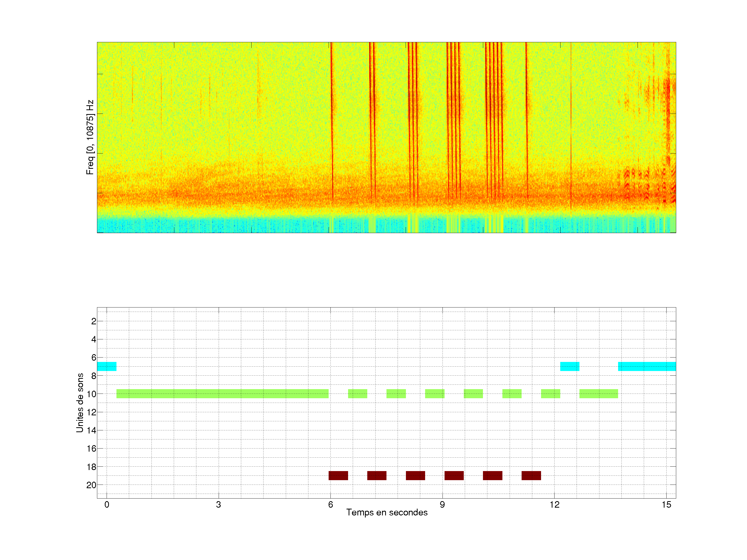Click the x-axis tick label 3
This screenshot has height=560, width=747.
pos(218,505)
